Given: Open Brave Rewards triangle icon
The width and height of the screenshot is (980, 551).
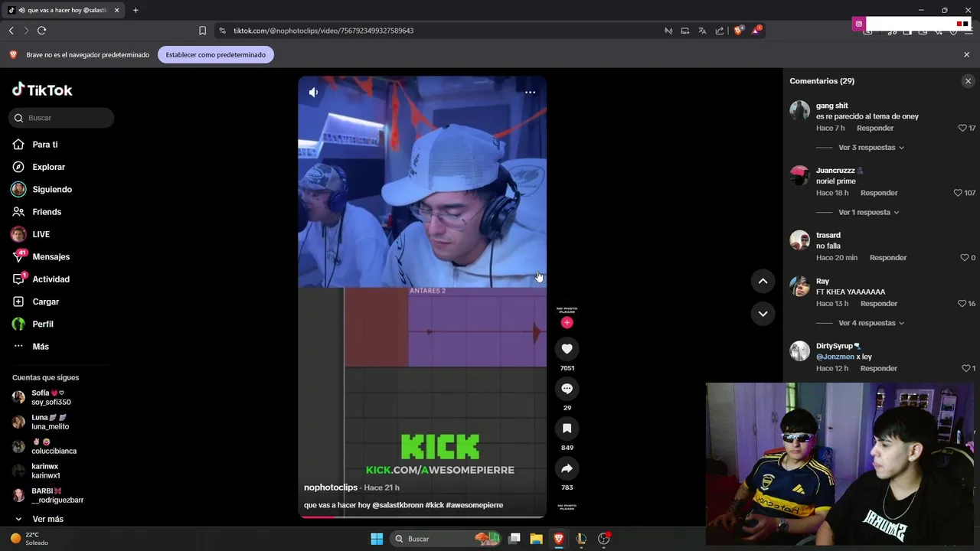Looking at the screenshot, I should coord(756,31).
